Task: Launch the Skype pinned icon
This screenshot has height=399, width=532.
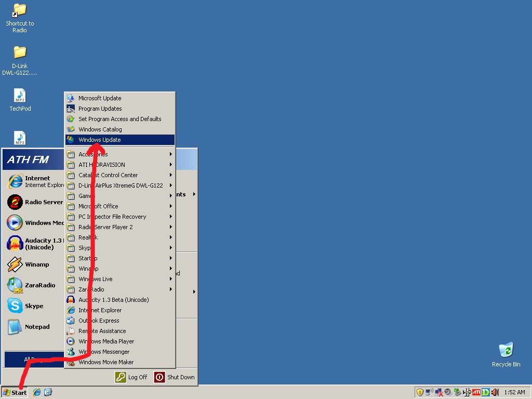Action: coord(15,305)
